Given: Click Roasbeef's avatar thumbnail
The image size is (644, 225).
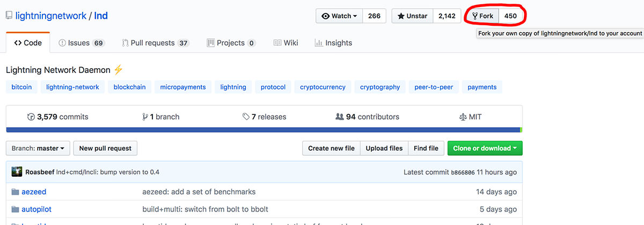Looking at the screenshot, I should 17,172.
